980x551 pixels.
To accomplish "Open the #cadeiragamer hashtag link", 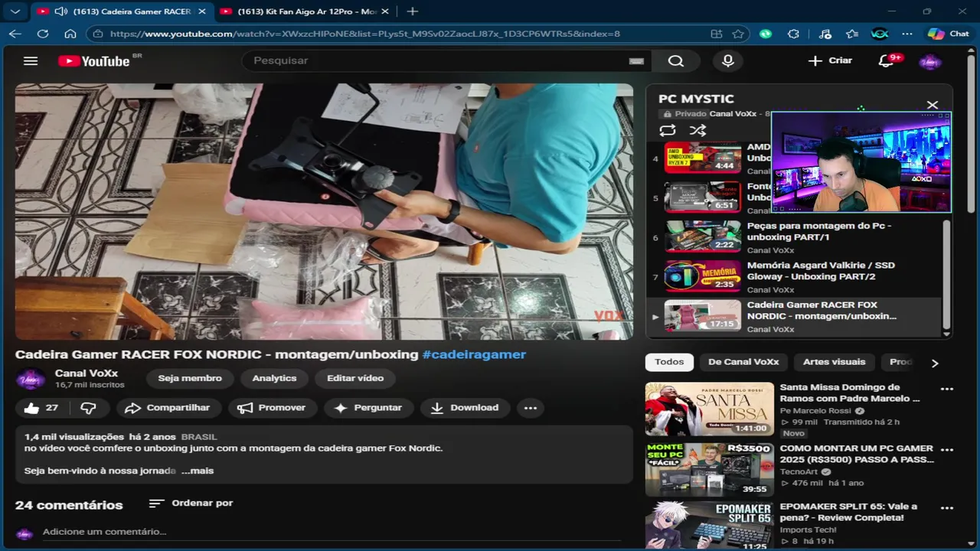I will pyautogui.click(x=474, y=355).
